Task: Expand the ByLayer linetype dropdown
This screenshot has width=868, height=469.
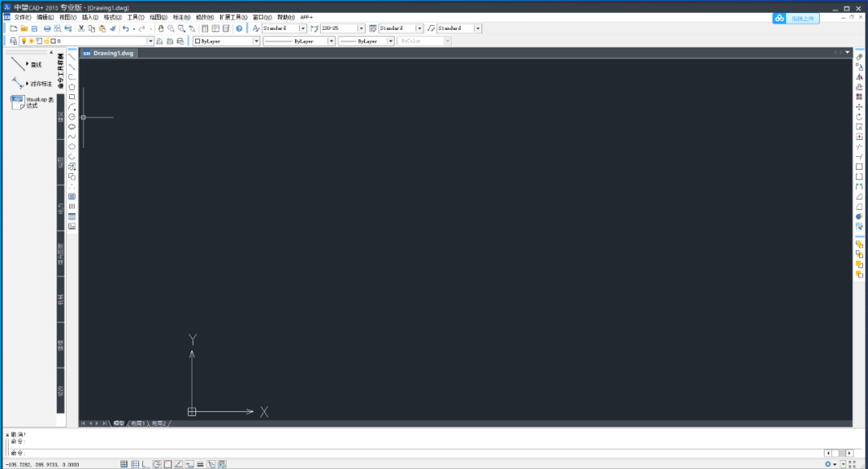Action: point(331,41)
